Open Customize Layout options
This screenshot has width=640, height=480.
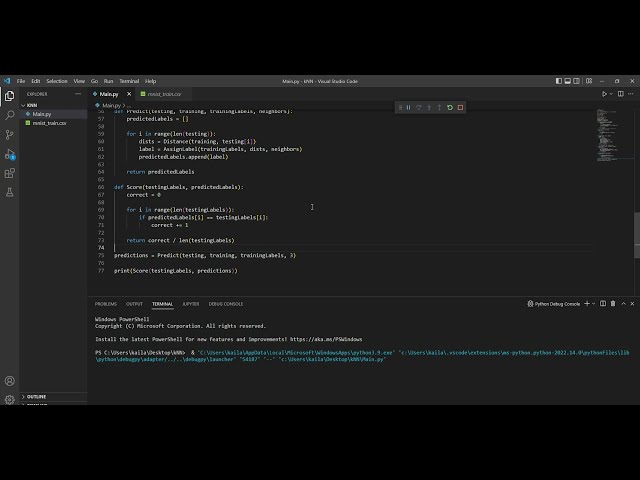point(589,81)
